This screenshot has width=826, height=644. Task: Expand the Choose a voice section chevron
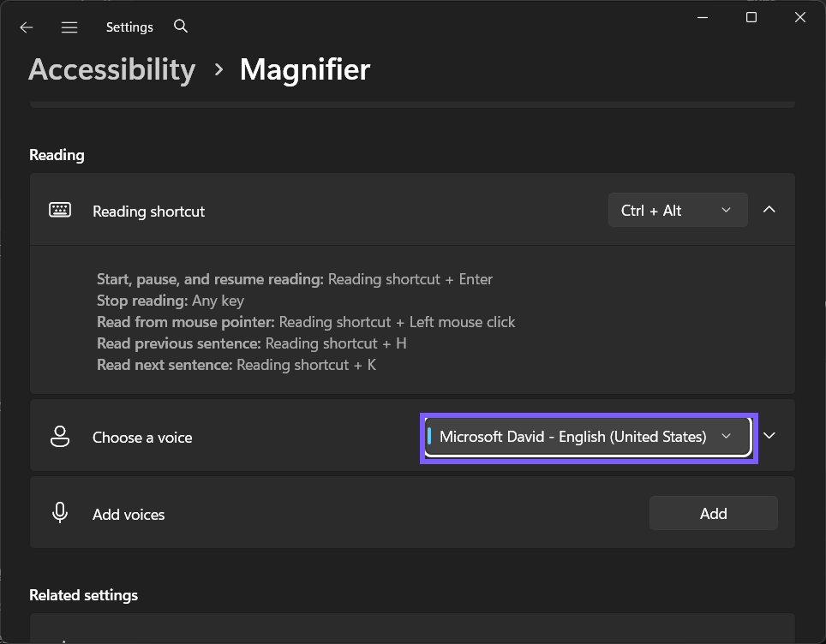click(769, 436)
